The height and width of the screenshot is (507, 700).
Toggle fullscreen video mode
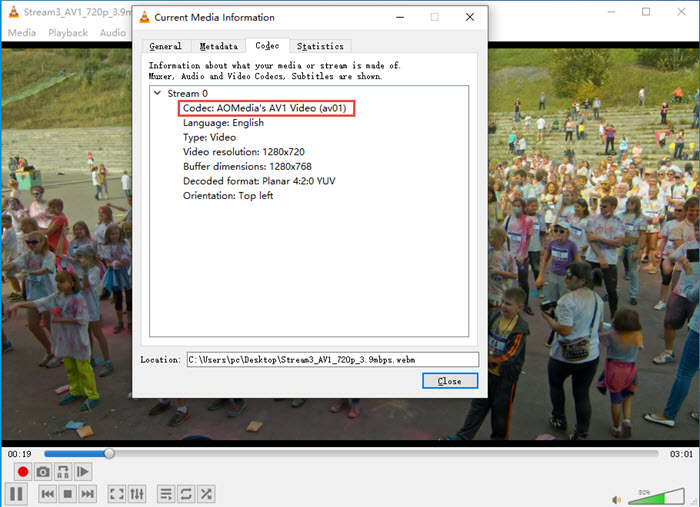[x=117, y=494]
